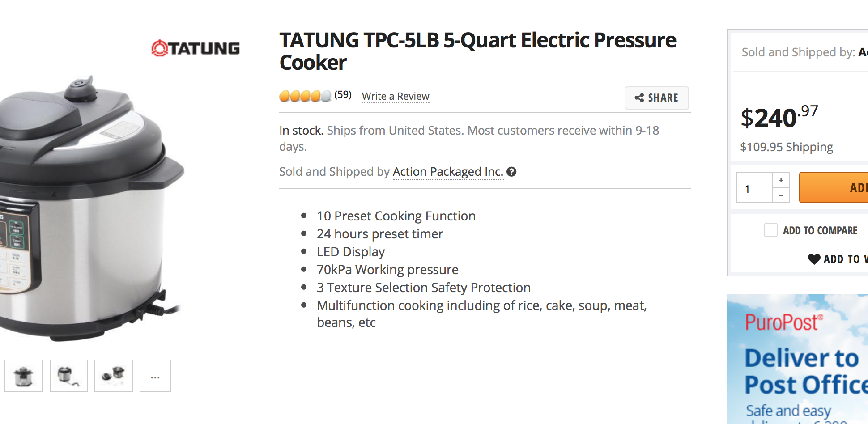Screen dimensions: 868x424
Task: Click the heart wishlist icon
Action: 814,259
